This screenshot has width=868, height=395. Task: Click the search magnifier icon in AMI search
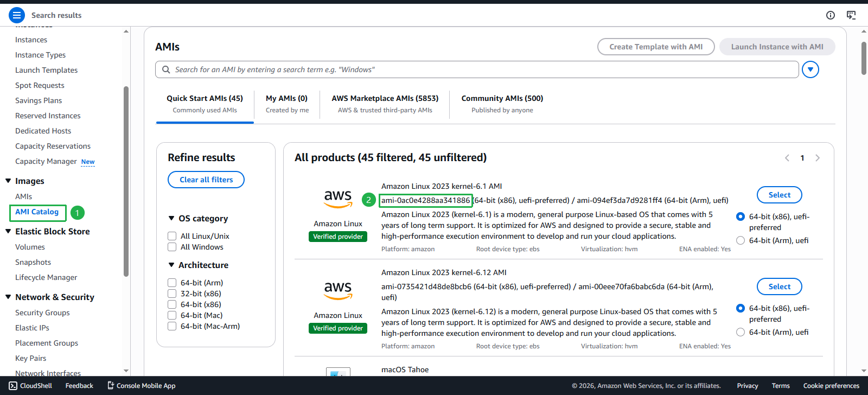pos(166,69)
